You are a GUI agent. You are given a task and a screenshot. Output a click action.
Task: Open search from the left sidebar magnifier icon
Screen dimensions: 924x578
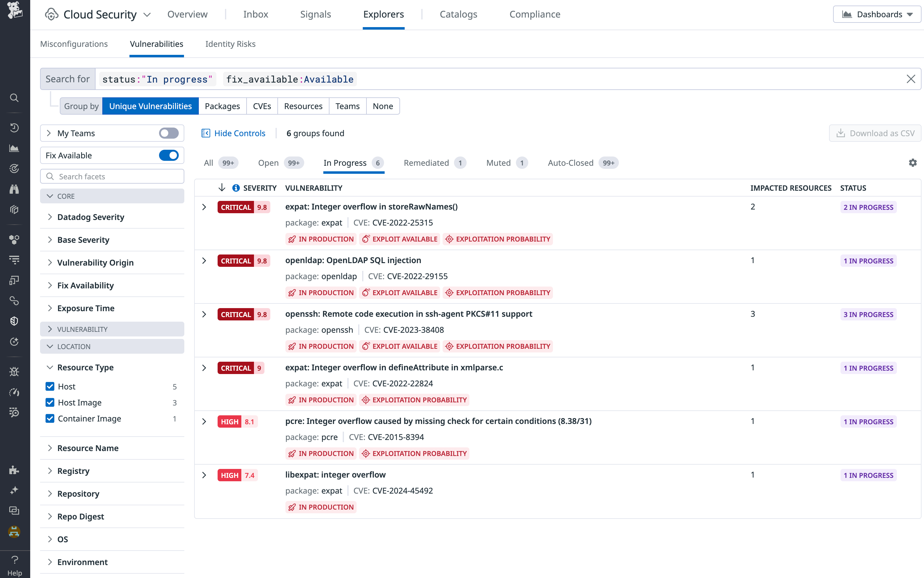click(x=14, y=98)
